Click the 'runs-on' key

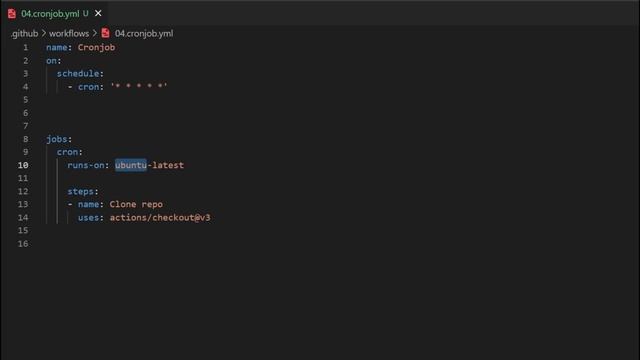pos(86,165)
